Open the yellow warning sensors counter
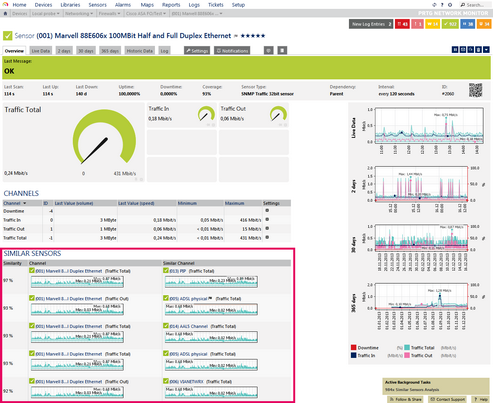This screenshot has height=403, width=493. (x=432, y=24)
